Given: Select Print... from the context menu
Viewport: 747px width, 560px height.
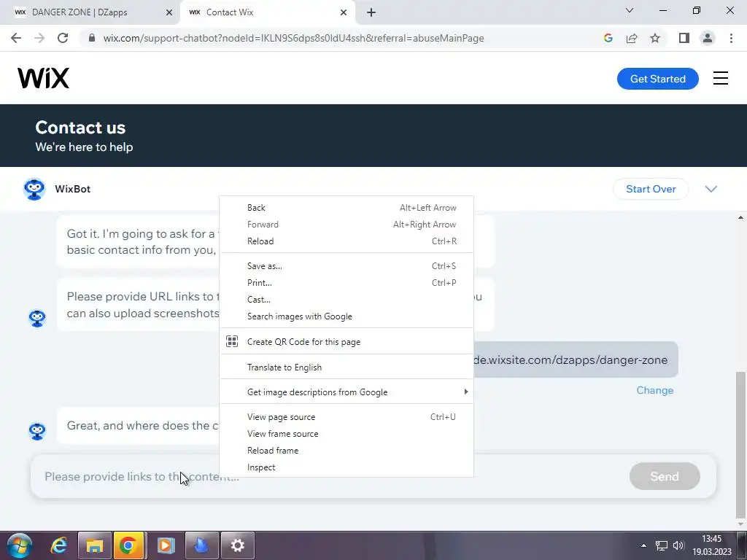Looking at the screenshot, I should point(347,282).
